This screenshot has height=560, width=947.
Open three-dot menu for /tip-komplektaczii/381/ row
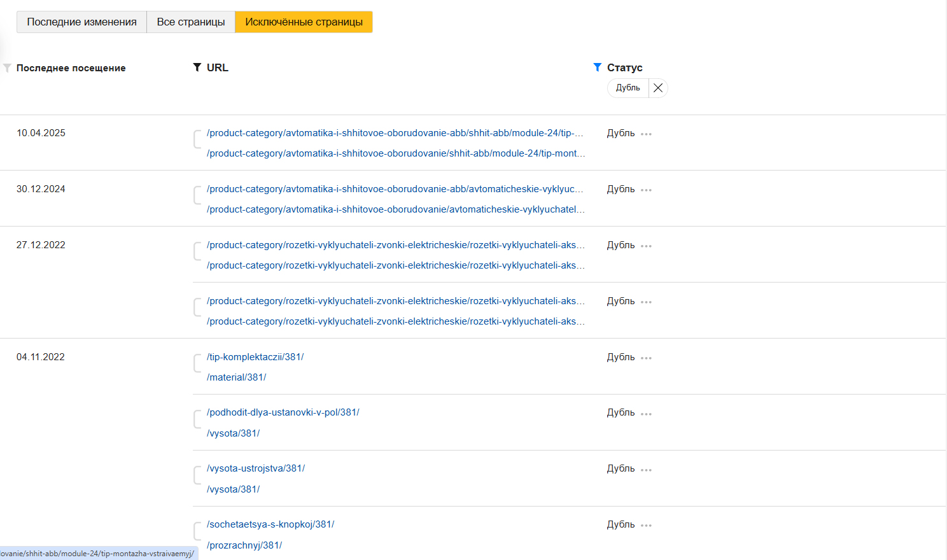646,358
